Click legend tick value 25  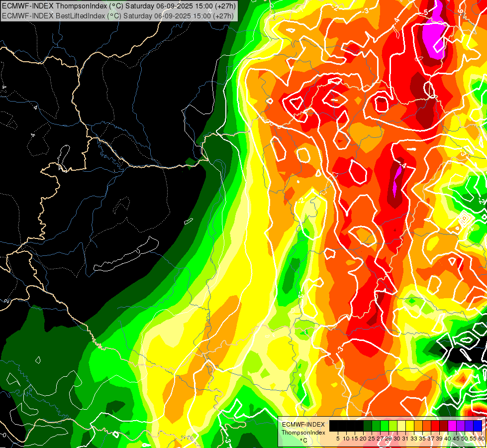(x=372, y=439)
